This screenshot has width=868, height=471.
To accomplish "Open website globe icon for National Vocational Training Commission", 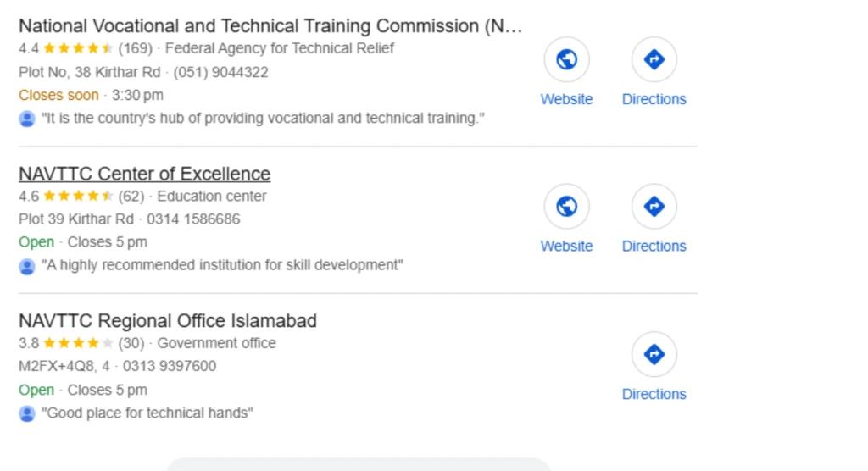I will click(566, 59).
